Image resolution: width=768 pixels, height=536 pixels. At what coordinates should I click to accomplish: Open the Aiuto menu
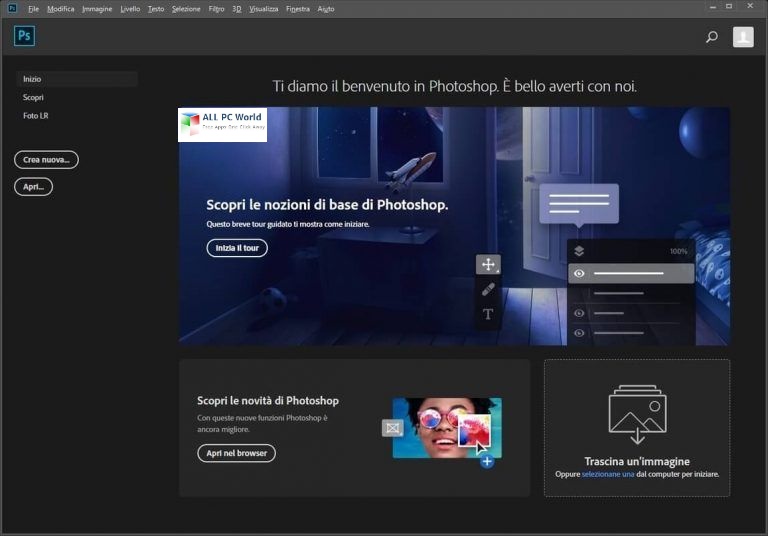326,9
